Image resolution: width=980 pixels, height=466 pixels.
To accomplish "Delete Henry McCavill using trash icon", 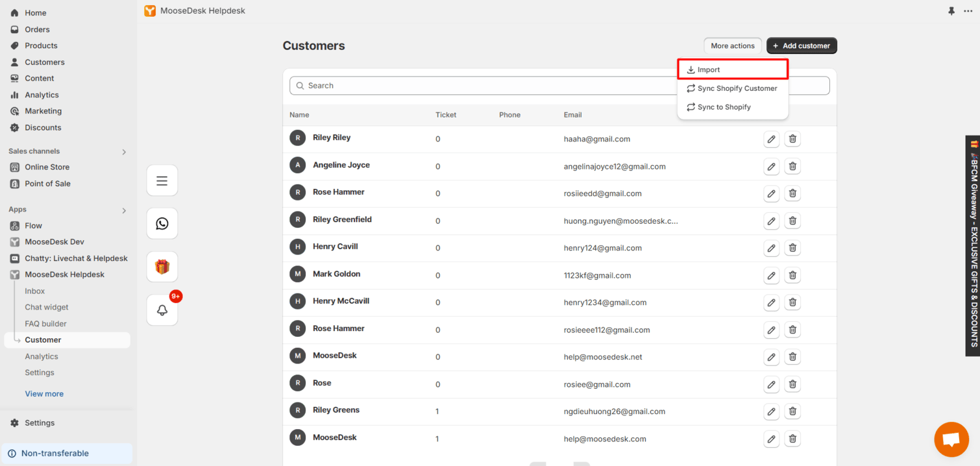I will [792, 302].
